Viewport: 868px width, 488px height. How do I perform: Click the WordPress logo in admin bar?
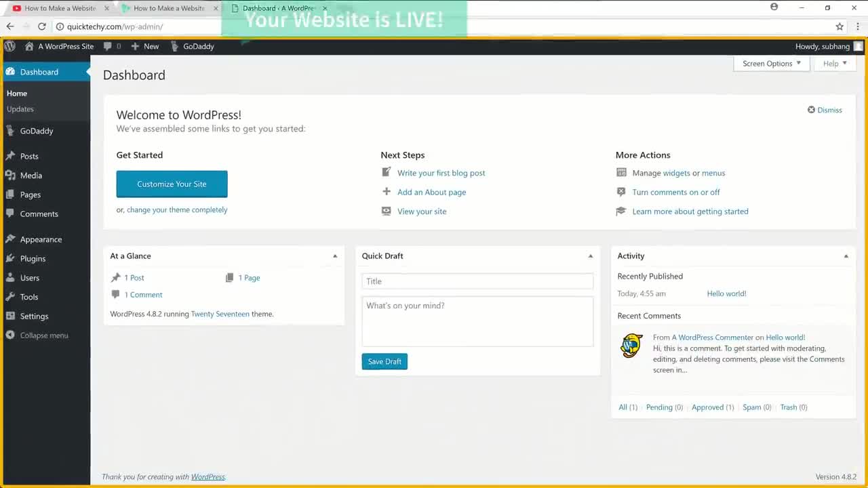point(9,46)
